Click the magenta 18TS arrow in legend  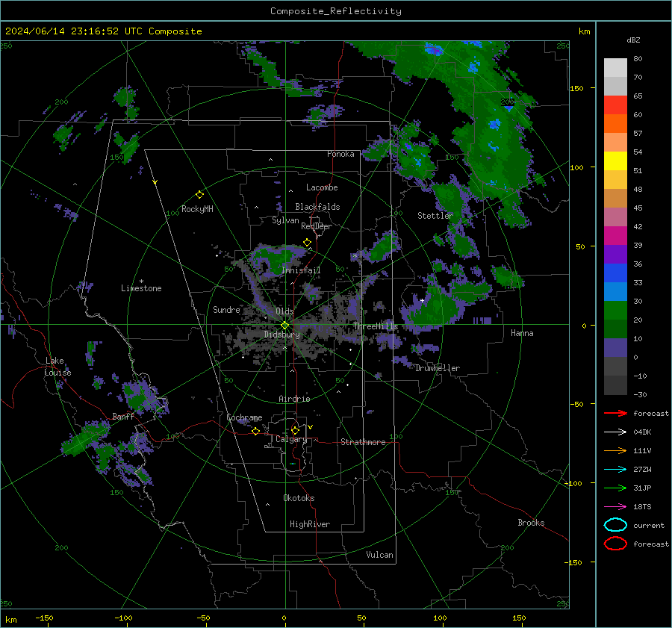click(x=615, y=507)
